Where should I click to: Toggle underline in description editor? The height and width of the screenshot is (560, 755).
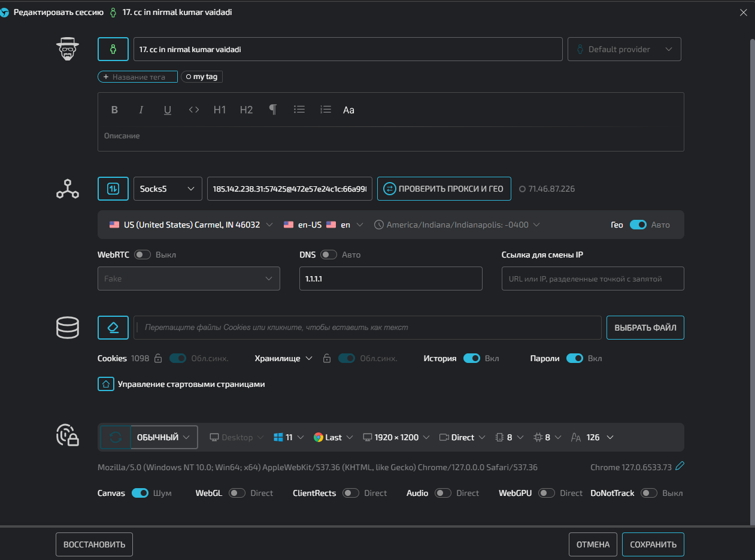pos(168,110)
